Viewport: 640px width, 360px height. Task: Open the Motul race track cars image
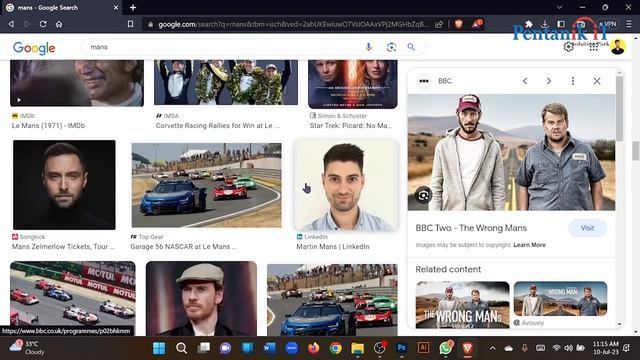[x=73, y=298]
